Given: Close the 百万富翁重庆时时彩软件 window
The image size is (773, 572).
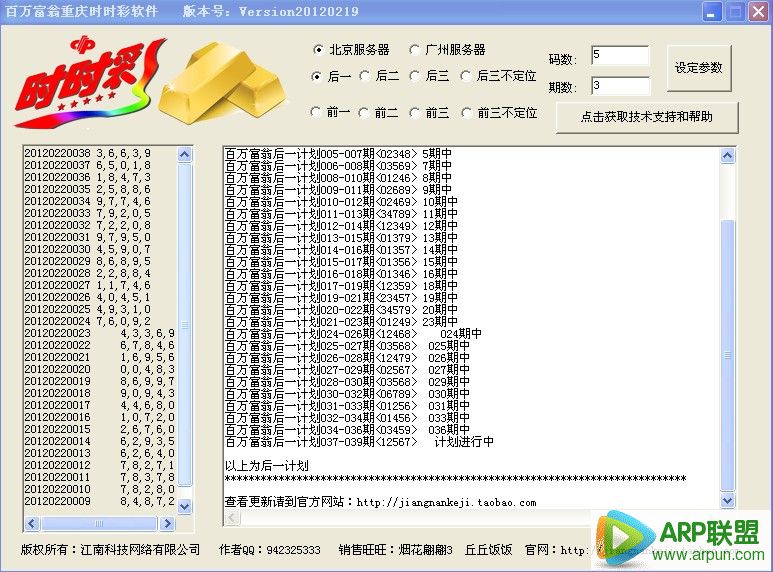Looking at the screenshot, I should pyautogui.click(x=758, y=12).
